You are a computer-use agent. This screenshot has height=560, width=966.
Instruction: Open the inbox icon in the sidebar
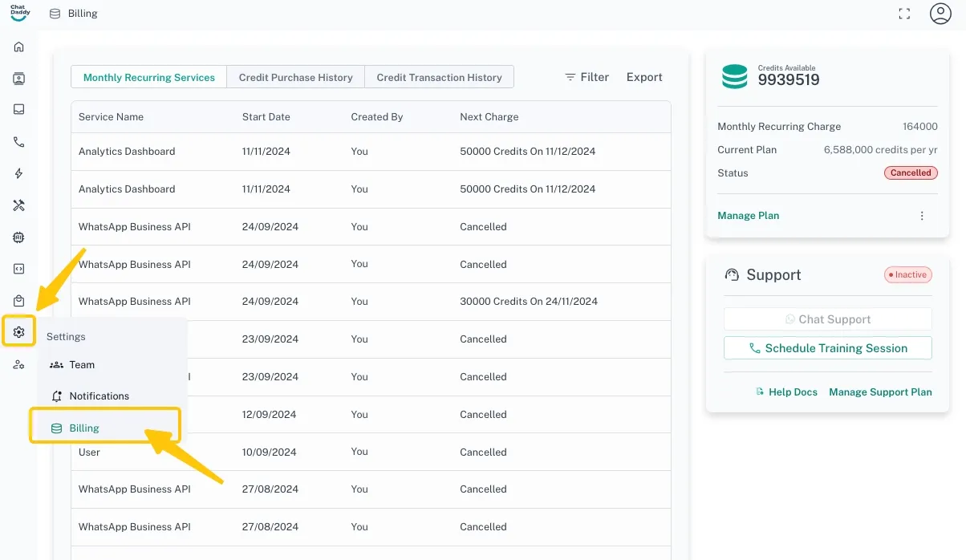coord(18,110)
